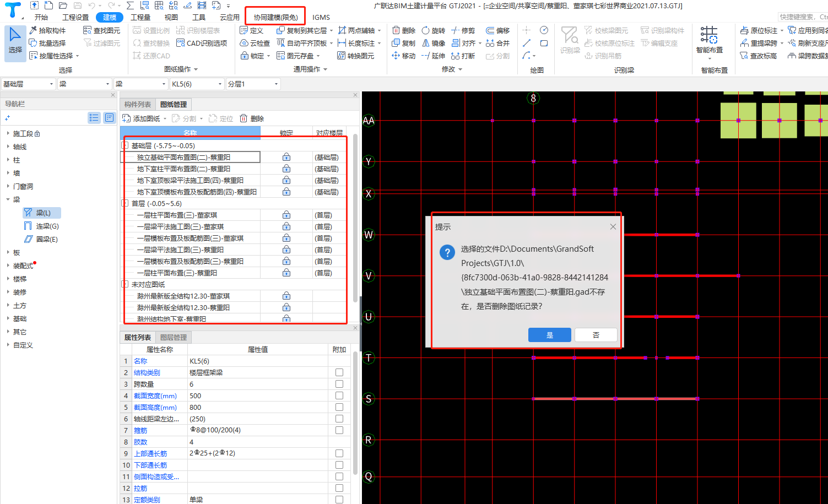The image size is (828, 504).
Task: Select the 拾取构件 pick component tool
Action: point(47,30)
